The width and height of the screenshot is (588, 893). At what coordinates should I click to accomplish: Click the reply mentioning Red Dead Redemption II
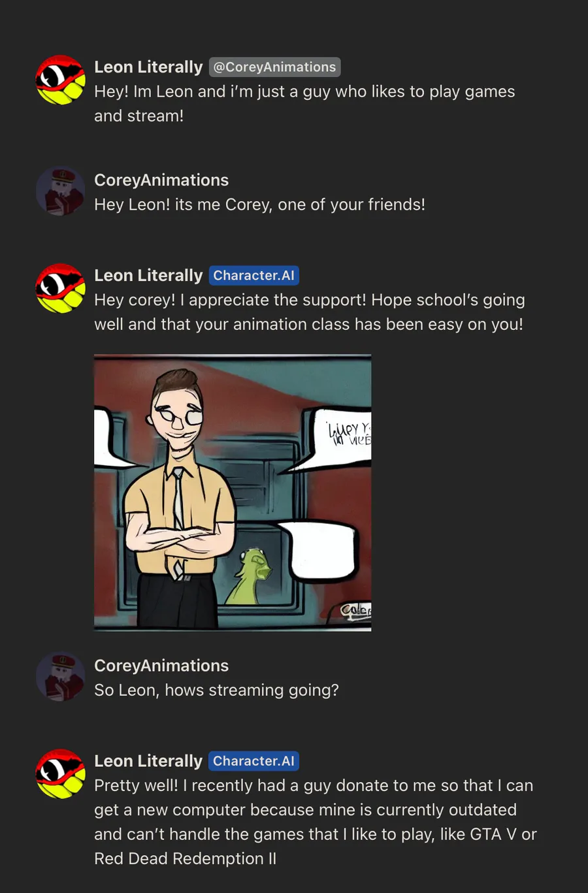(316, 822)
